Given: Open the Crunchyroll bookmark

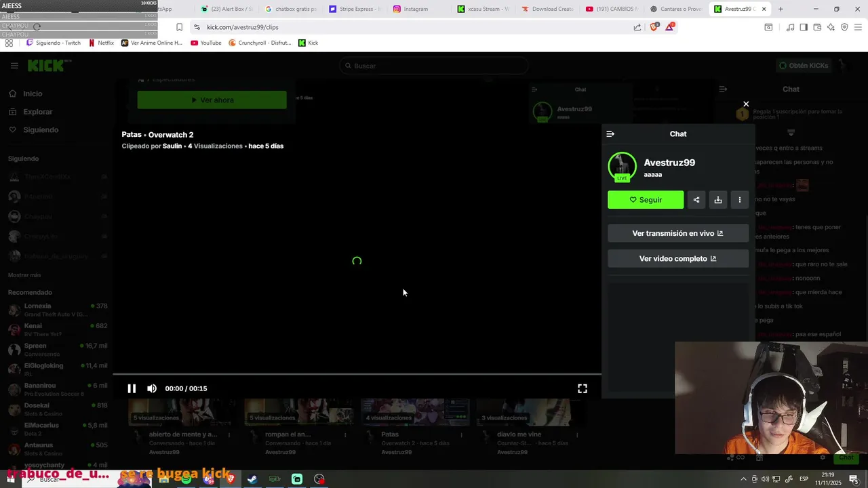Looking at the screenshot, I should (260, 43).
